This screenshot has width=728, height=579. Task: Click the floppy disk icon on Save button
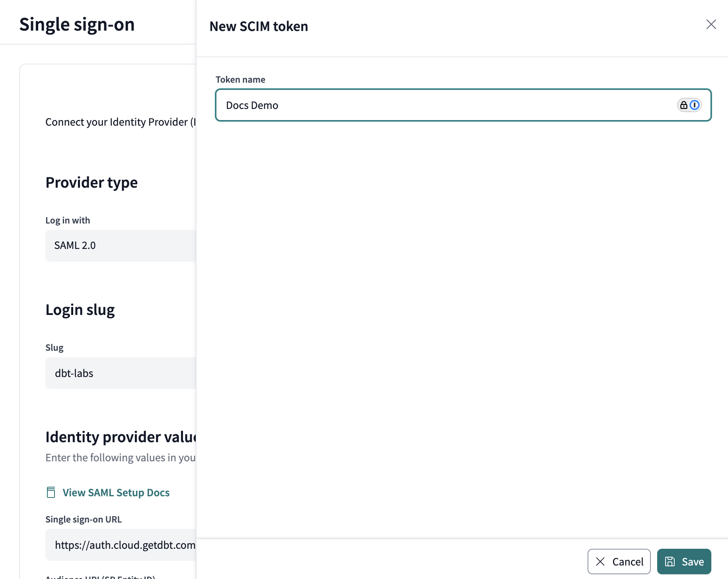670,561
